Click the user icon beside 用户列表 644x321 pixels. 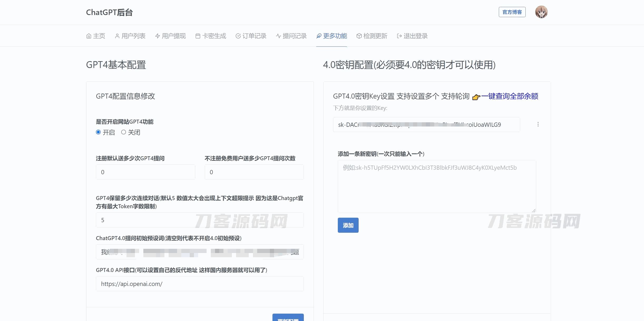coord(117,36)
